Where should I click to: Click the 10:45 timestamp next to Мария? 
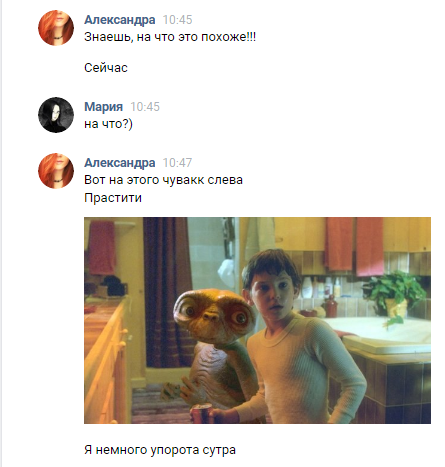click(x=145, y=107)
